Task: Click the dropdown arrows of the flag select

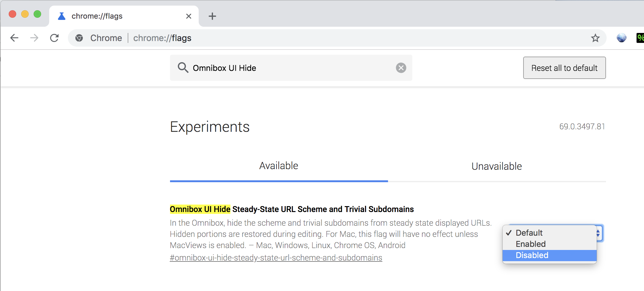Action: point(598,233)
